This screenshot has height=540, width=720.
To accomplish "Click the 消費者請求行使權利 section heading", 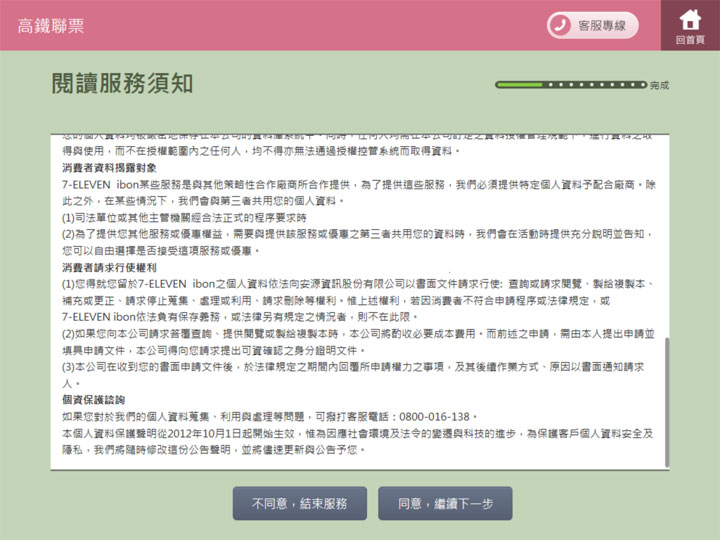I will [109, 268].
